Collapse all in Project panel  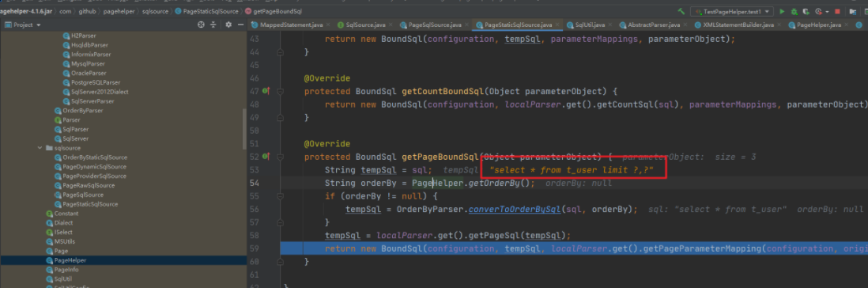214,25
